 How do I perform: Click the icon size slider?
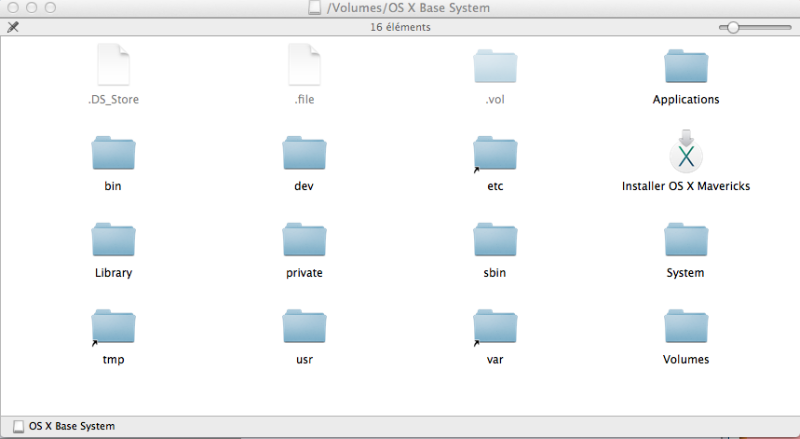[733, 27]
